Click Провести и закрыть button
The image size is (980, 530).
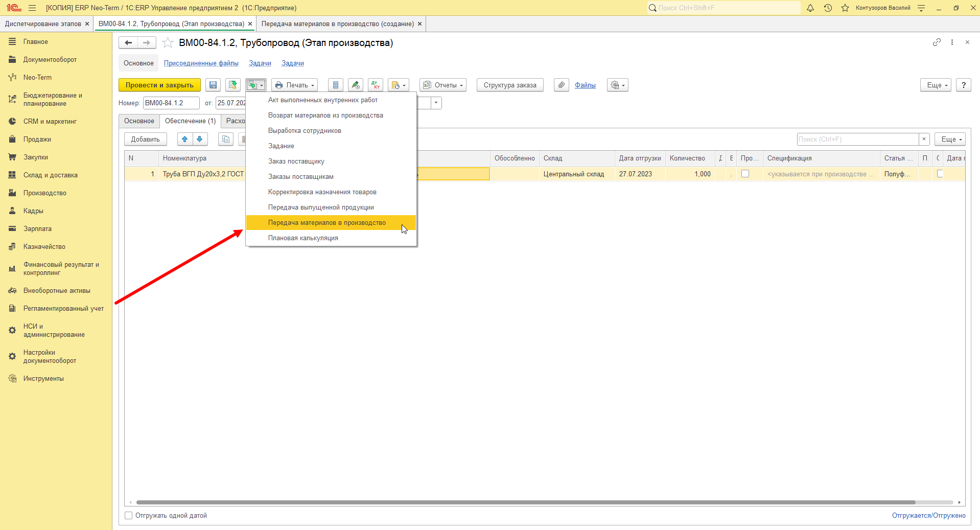pyautogui.click(x=159, y=85)
